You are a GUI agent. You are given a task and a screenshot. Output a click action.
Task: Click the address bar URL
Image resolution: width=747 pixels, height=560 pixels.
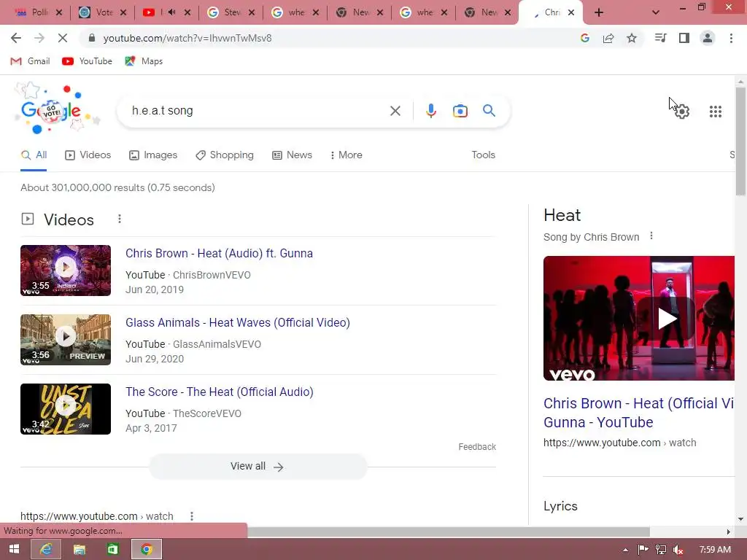187,38
